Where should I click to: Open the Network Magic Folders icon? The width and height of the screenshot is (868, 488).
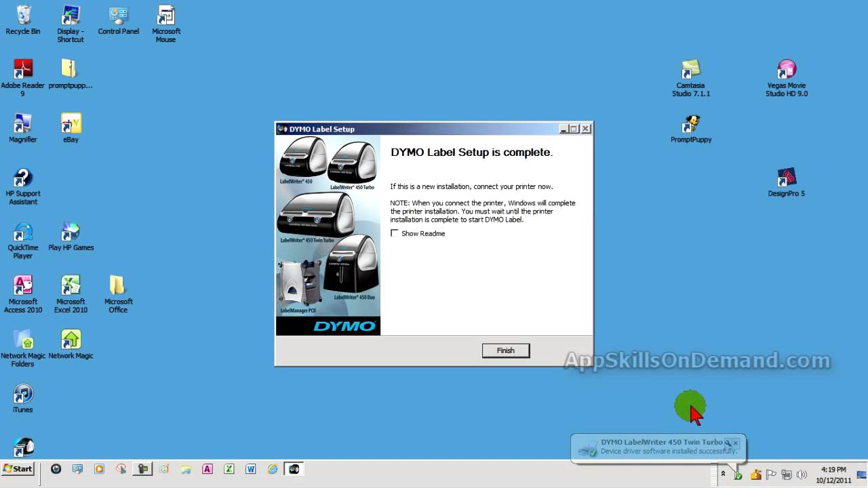(23, 348)
